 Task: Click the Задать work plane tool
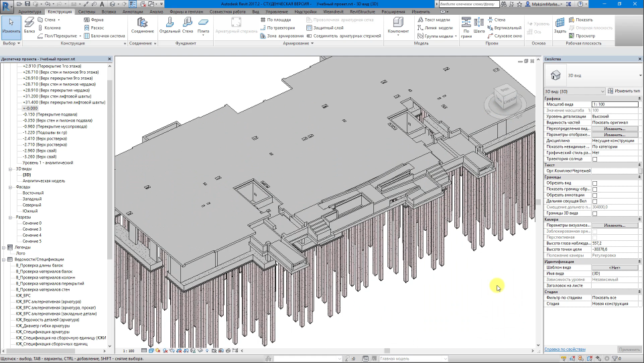(x=560, y=25)
